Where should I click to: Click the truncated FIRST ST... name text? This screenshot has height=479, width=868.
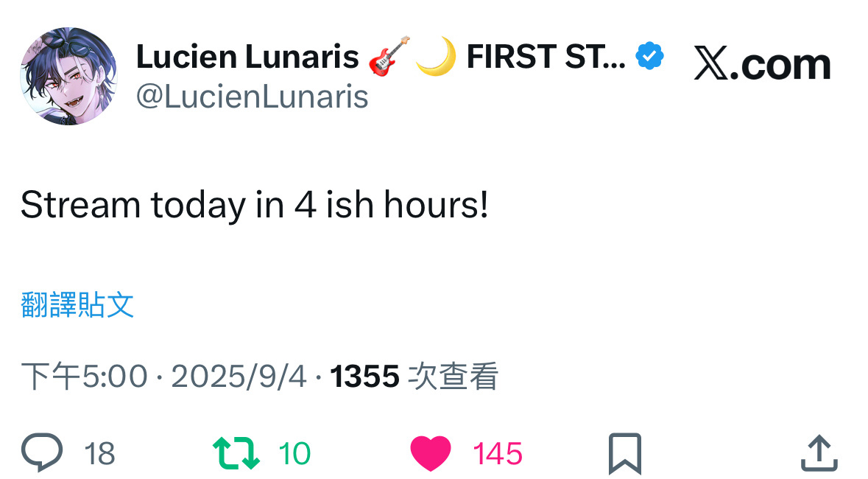click(x=546, y=57)
